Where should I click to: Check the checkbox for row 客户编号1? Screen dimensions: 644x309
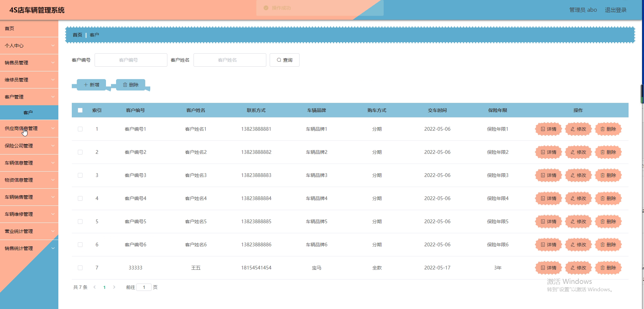pos(80,129)
